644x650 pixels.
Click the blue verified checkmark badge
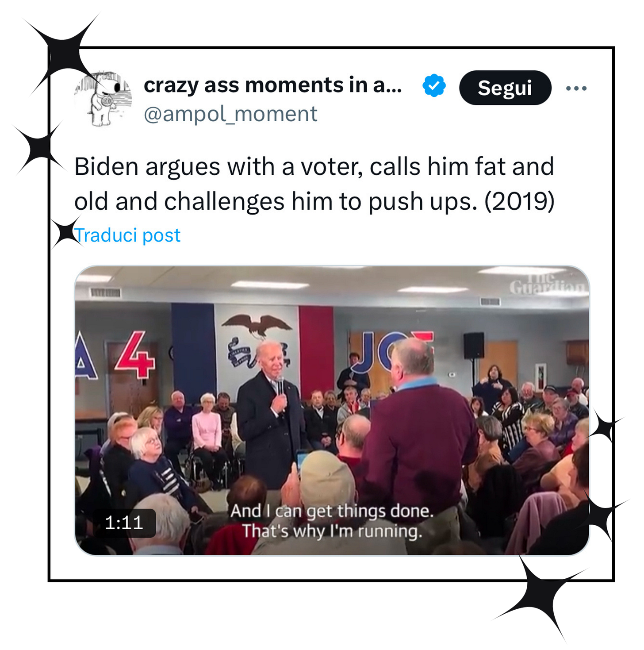434,85
